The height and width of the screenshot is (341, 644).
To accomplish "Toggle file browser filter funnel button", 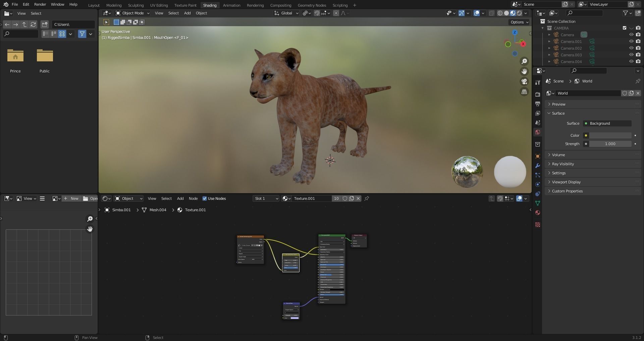I will point(82,34).
